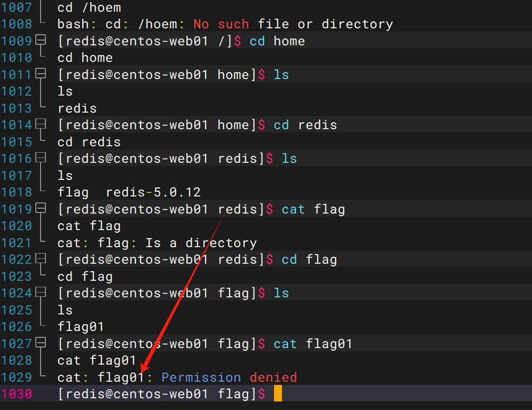Collapse the fold at line 1009
The width and height of the screenshot is (532, 410).
pyautogui.click(x=41, y=41)
